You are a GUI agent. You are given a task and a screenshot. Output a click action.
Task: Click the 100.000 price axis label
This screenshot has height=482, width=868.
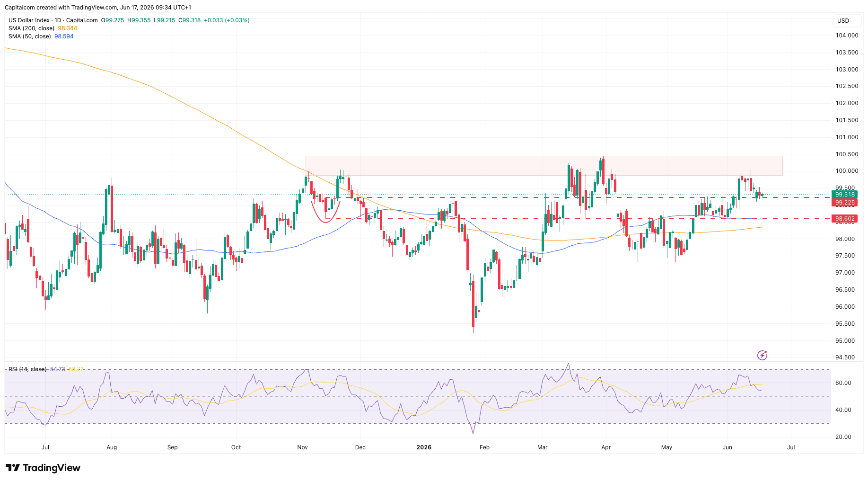point(847,171)
